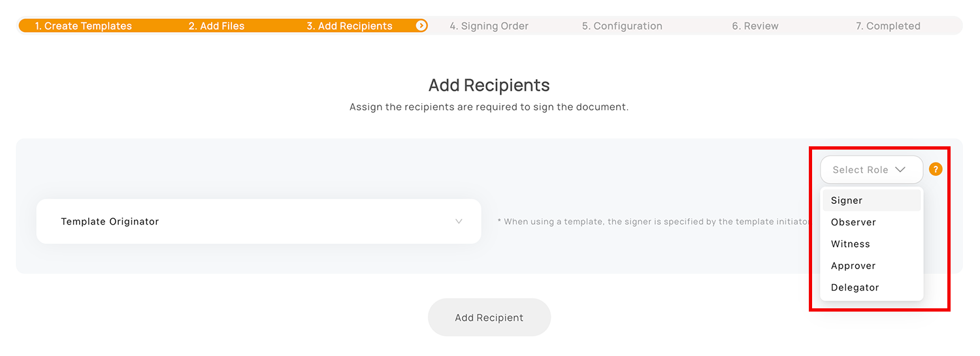
Task: Click the 3. Add Recipients step
Action: (350, 26)
